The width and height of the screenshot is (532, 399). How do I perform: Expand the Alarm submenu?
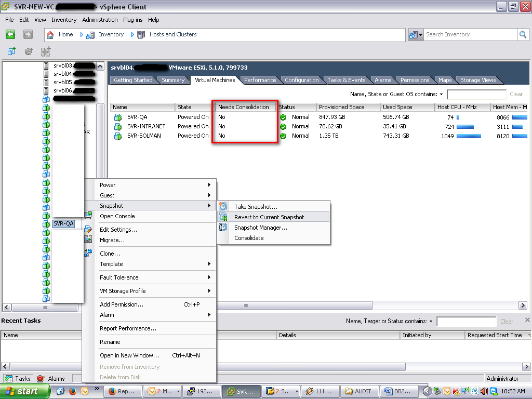[209, 314]
